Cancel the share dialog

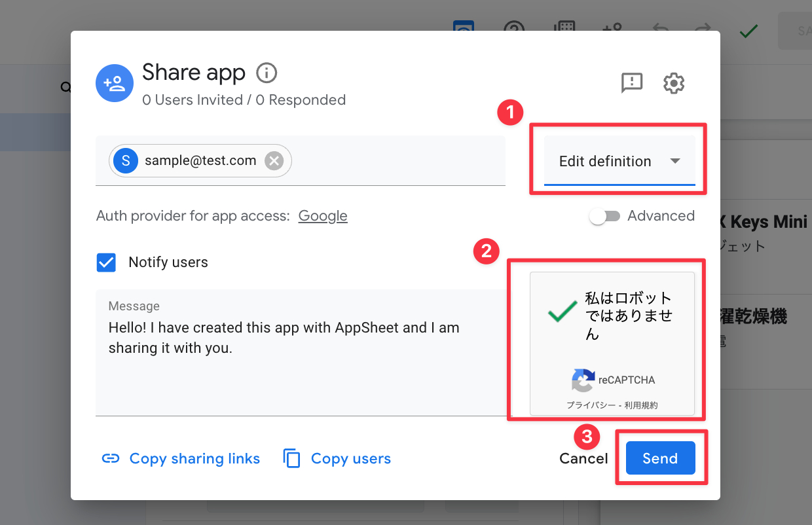(583, 459)
